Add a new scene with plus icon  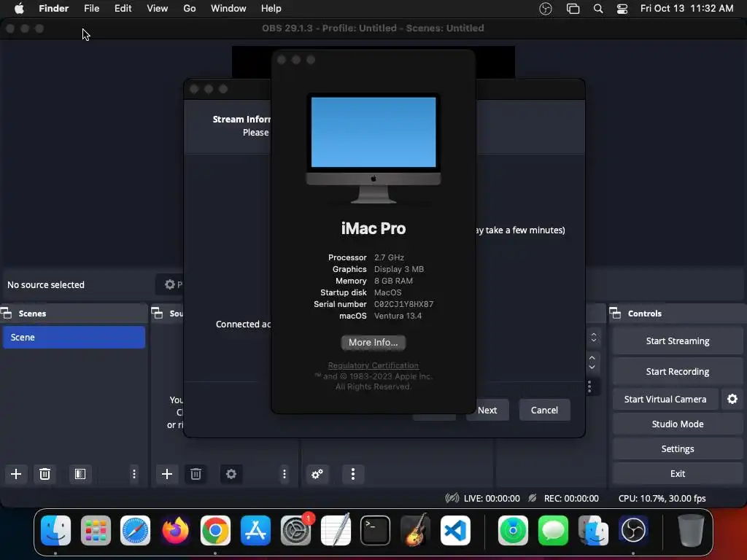16,474
